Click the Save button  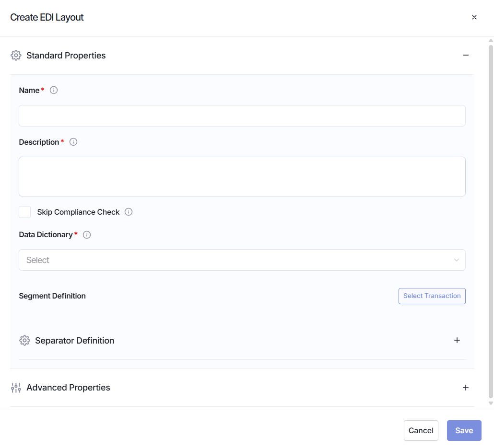pyautogui.click(x=464, y=430)
